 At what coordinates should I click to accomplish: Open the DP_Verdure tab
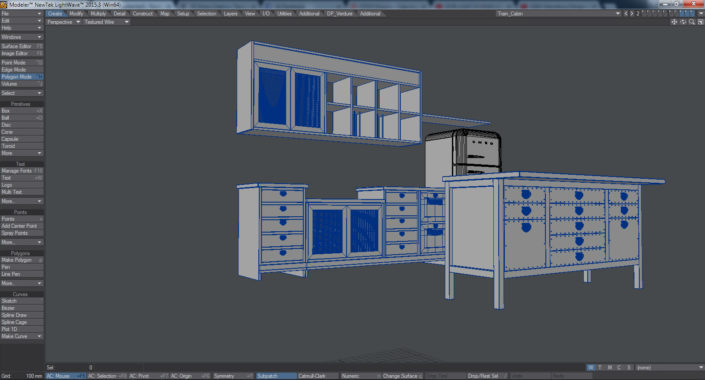[339, 13]
